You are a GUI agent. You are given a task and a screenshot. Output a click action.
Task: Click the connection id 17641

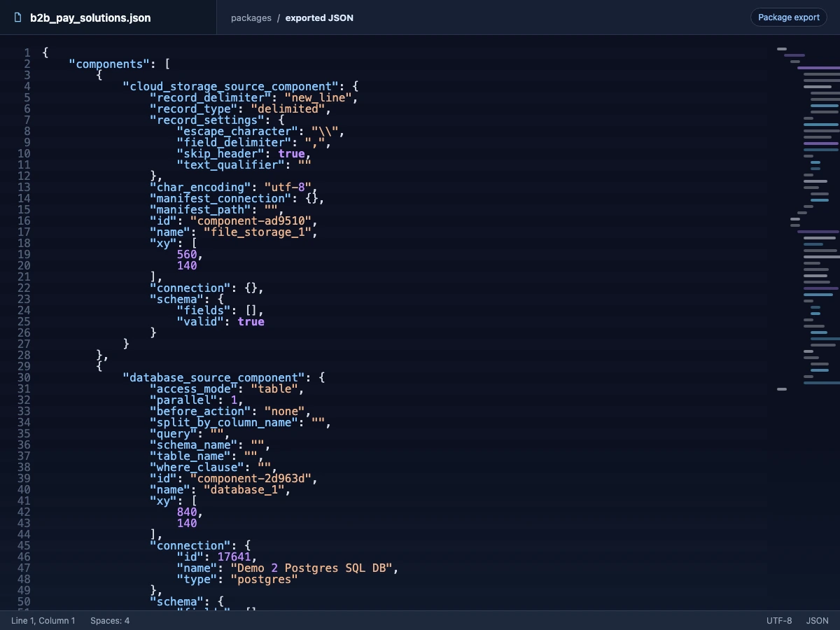click(234, 556)
